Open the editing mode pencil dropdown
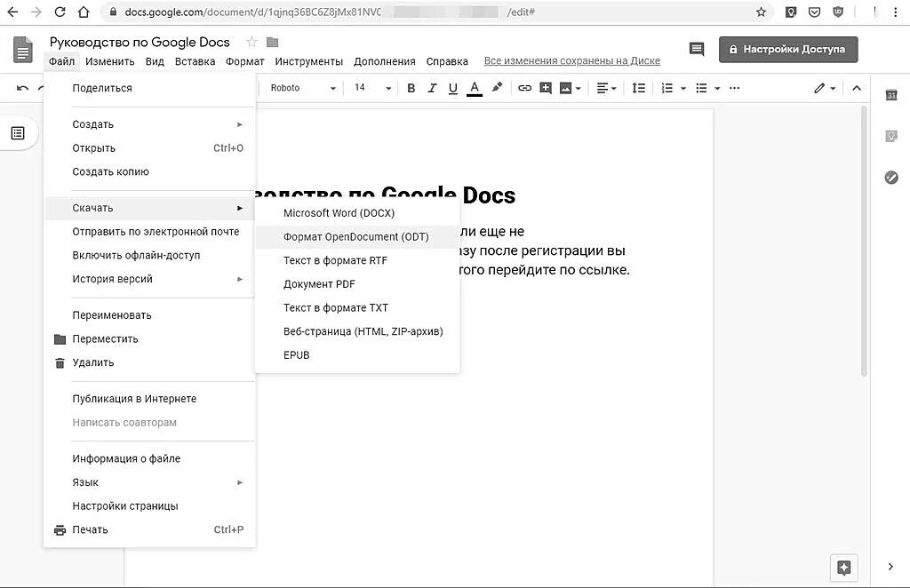This screenshot has height=588, width=910. tap(824, 88)
